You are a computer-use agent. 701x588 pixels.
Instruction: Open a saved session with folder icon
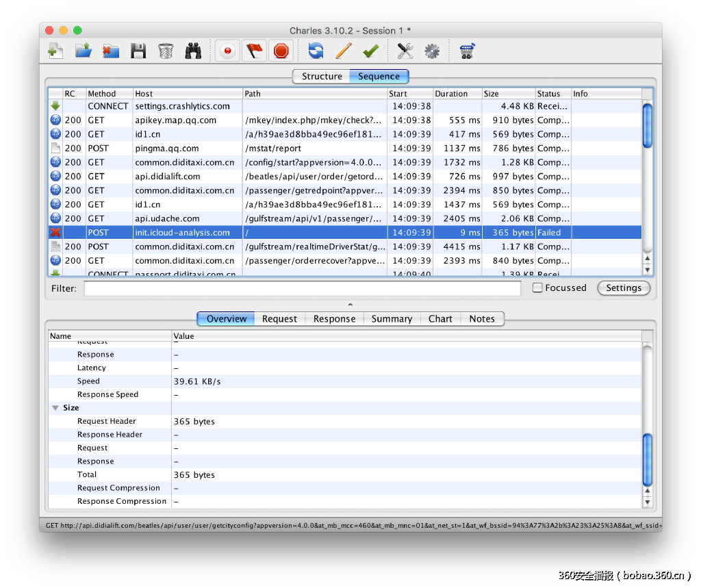point(83,51)
